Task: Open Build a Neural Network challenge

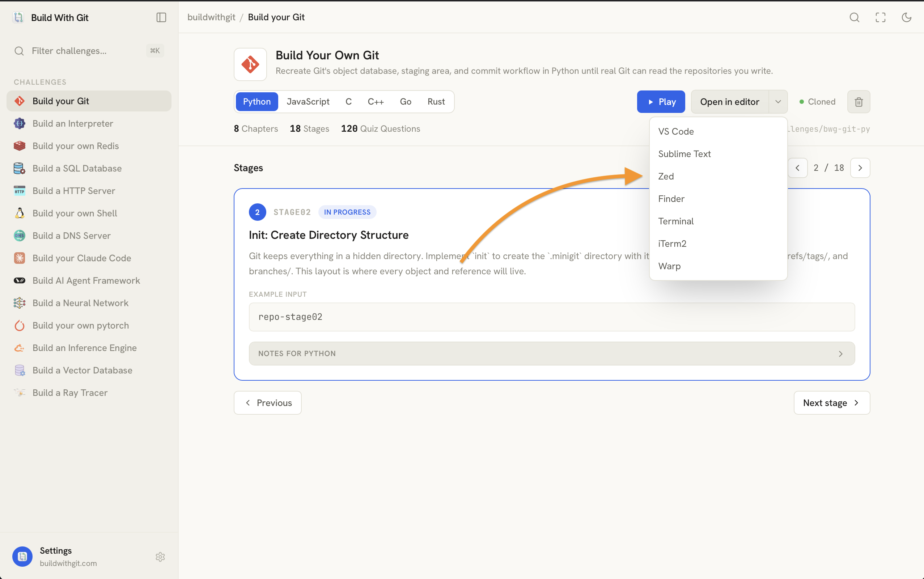Action: click(x=89, y=303)
